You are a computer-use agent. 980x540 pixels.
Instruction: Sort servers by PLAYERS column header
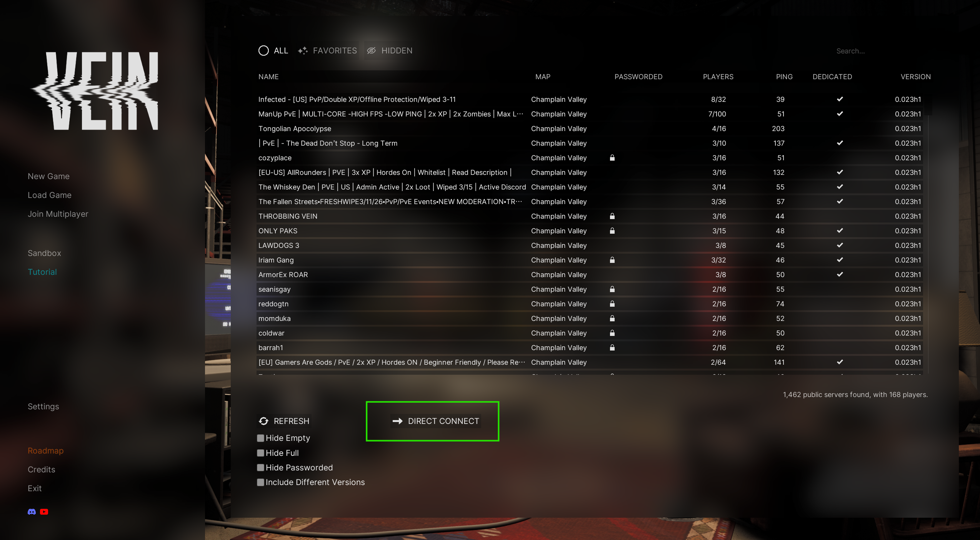[718, 77]
